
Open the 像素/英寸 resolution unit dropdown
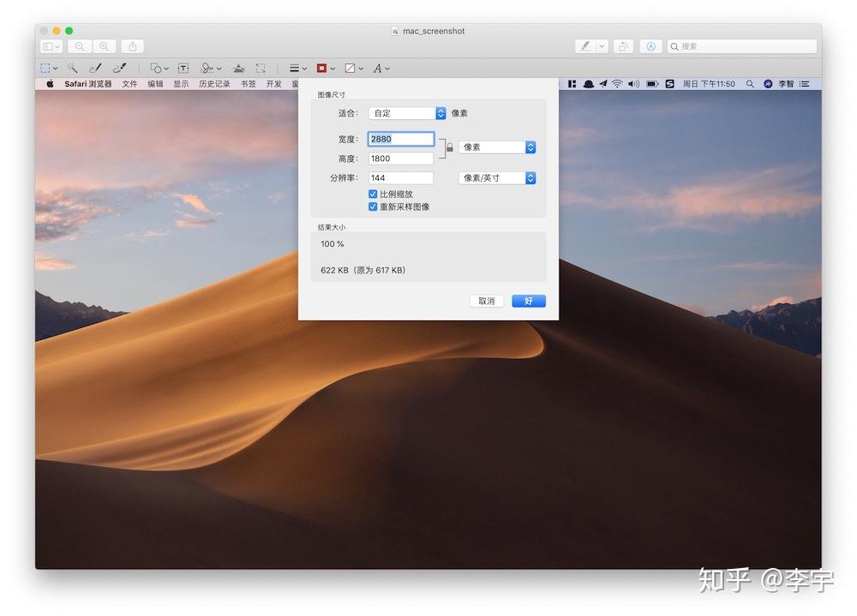click(496, 177)
